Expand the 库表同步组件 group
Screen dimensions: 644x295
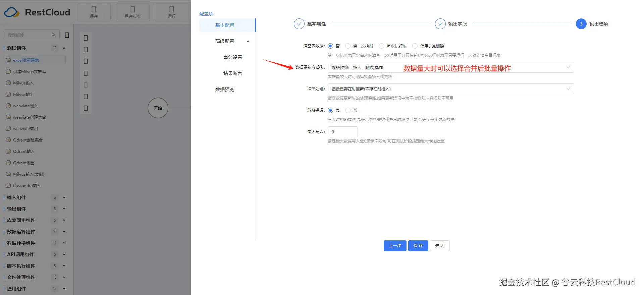click(x=64, y=220)
